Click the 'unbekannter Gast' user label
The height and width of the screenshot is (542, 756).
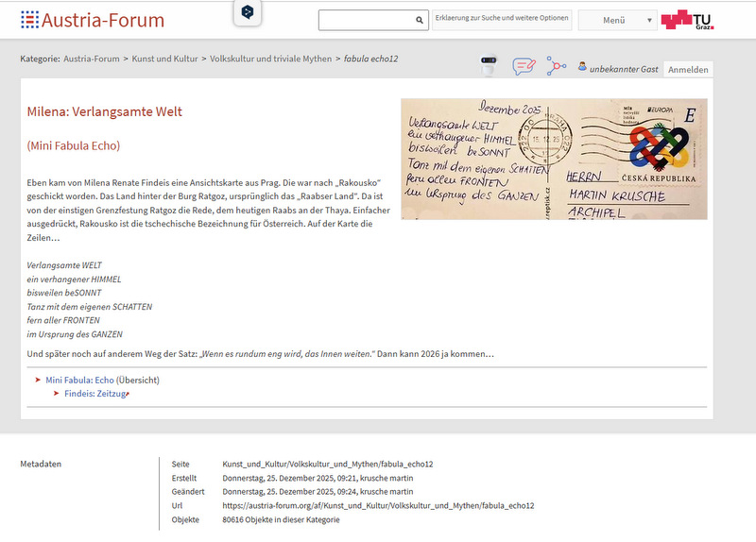click(x=624, y=69)
